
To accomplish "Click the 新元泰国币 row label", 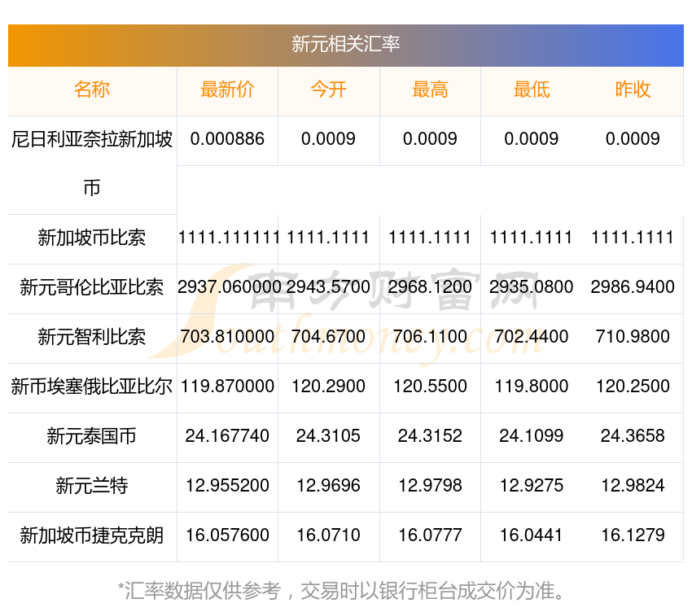I will point(92,436).
